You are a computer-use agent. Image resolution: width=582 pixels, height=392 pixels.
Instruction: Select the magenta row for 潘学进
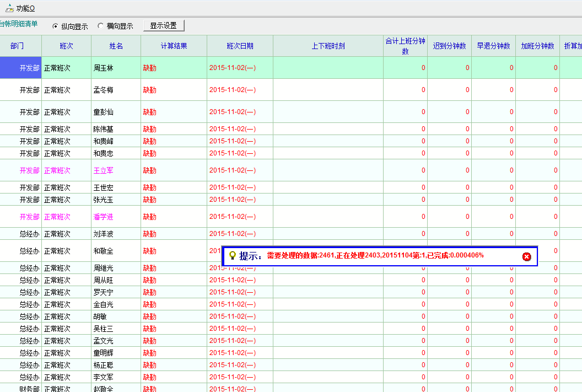[x=104, y=217]
